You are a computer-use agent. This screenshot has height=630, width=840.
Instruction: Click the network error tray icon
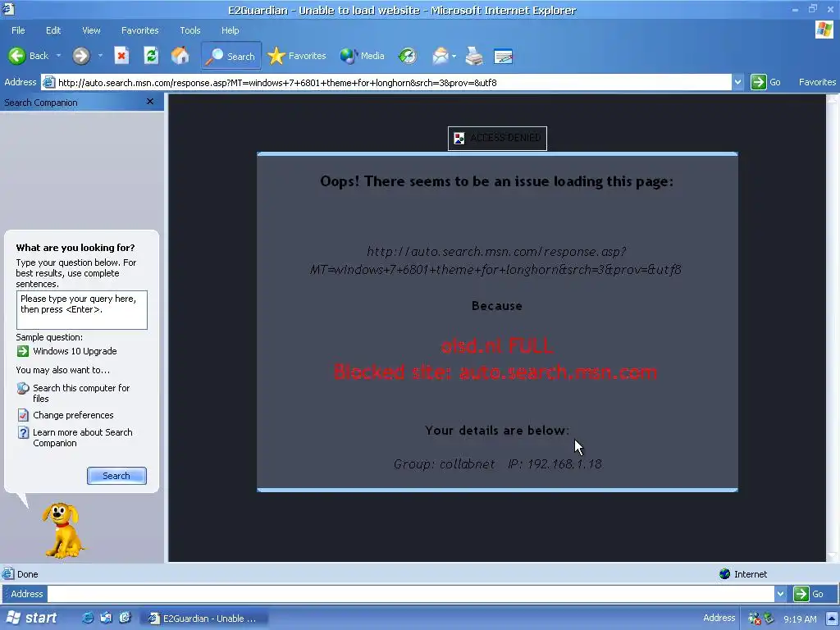(x=755, y=619)
